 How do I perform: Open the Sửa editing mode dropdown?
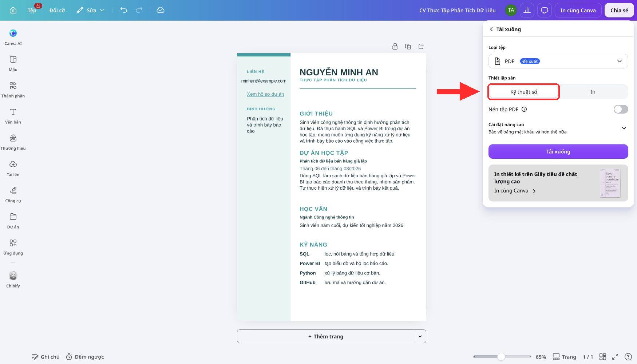(x=91, y=10)
